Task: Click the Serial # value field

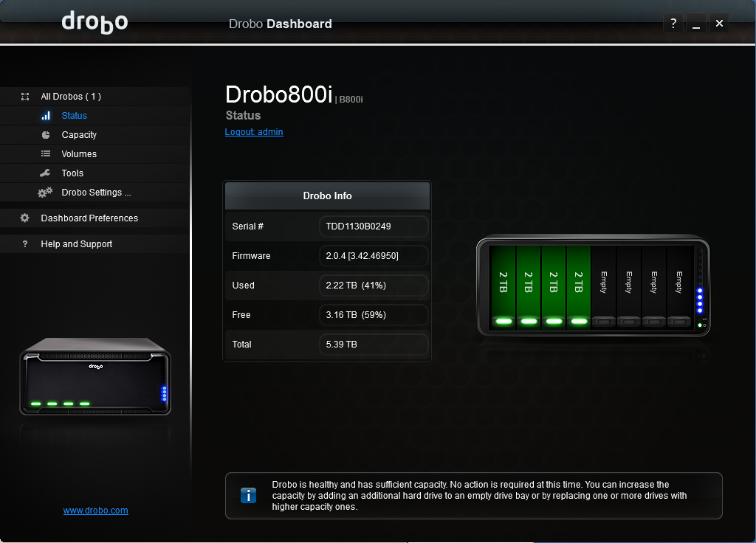Action: click(x=374, y=226)
